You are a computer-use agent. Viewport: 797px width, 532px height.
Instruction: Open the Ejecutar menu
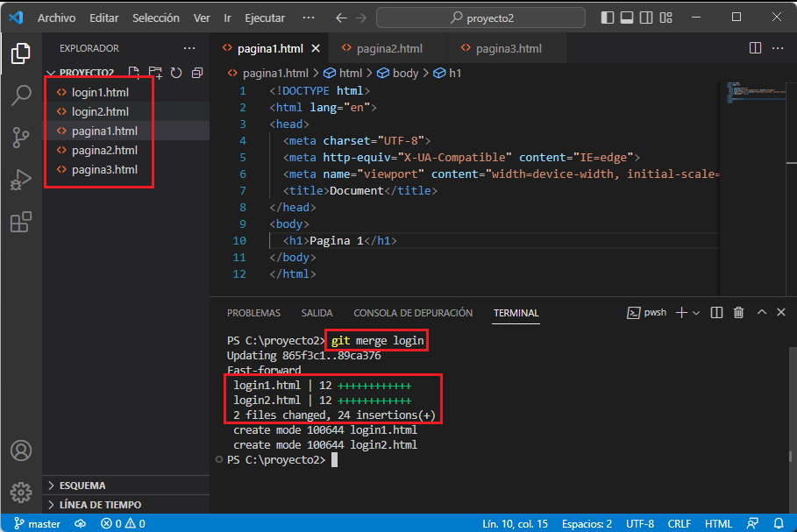coord(264,18)
